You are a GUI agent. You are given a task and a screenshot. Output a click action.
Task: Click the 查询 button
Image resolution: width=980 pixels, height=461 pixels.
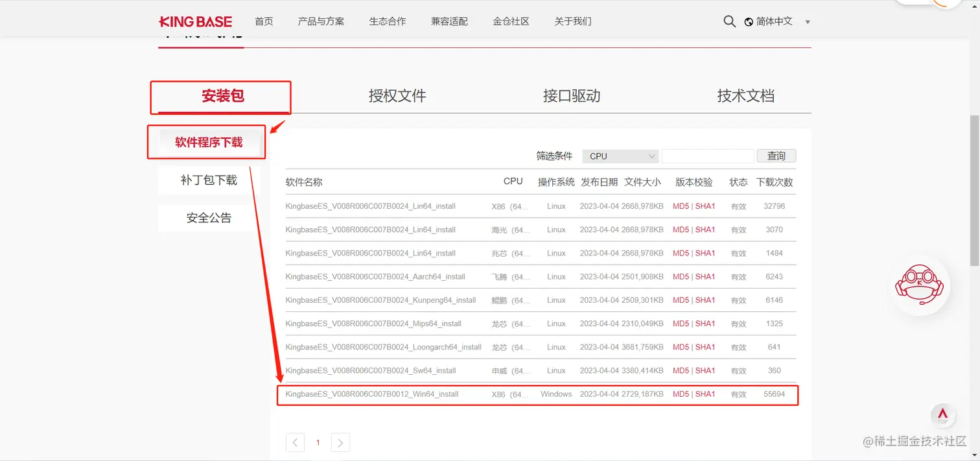point(776,156)
